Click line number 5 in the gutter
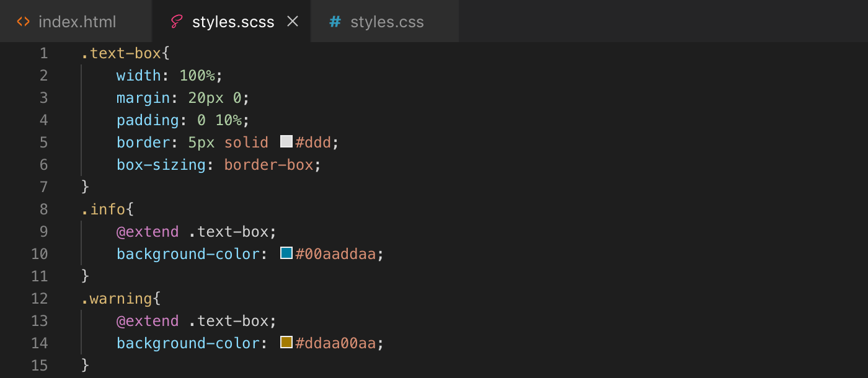 tap(43, 142)
